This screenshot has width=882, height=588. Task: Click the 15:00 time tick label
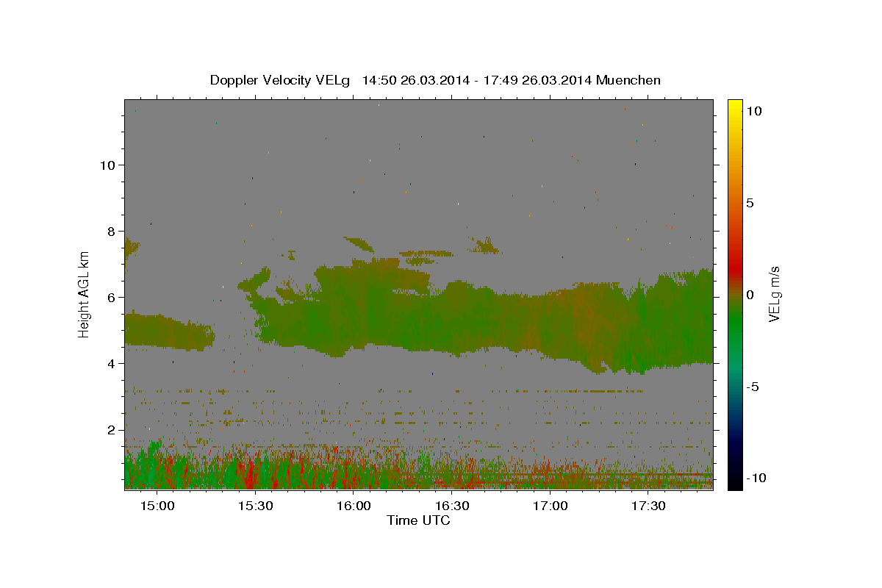pos(157,506)
